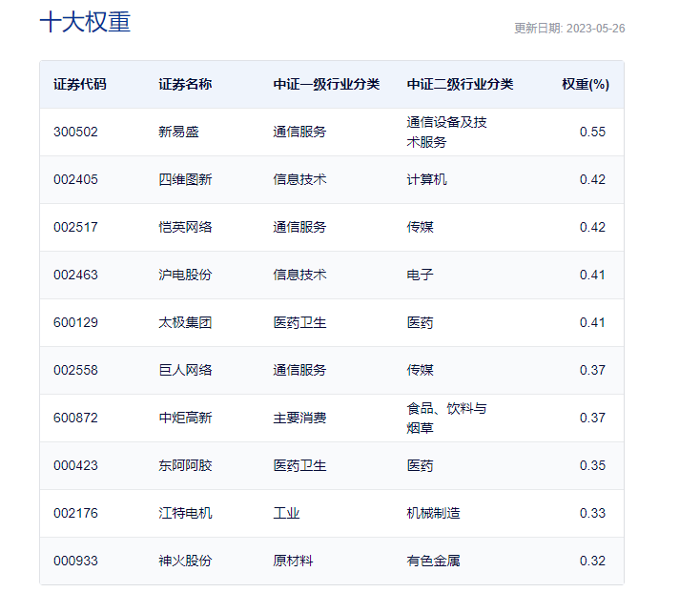Select security code 600872
700x613 pixels.
[75, 418]
